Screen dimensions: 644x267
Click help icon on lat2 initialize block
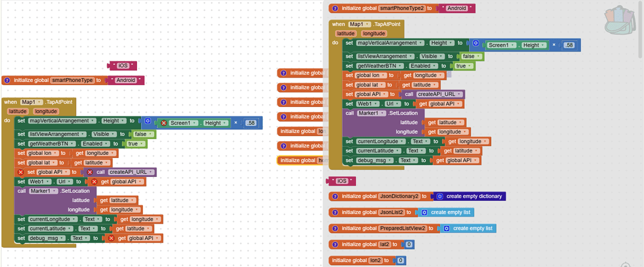point(335,244)
